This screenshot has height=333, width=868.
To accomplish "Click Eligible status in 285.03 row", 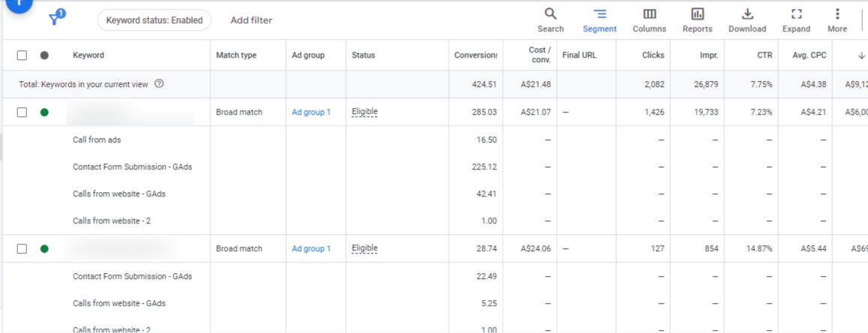I will pyautogui.click(x=365, y=112).
